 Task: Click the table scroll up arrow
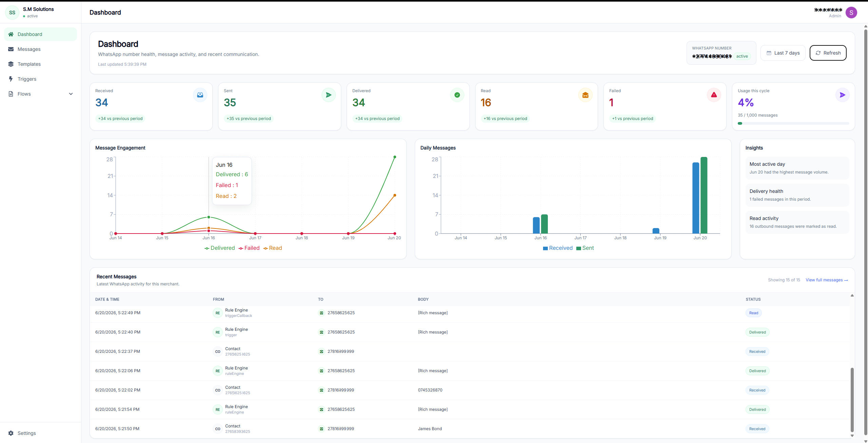[852, 296]
